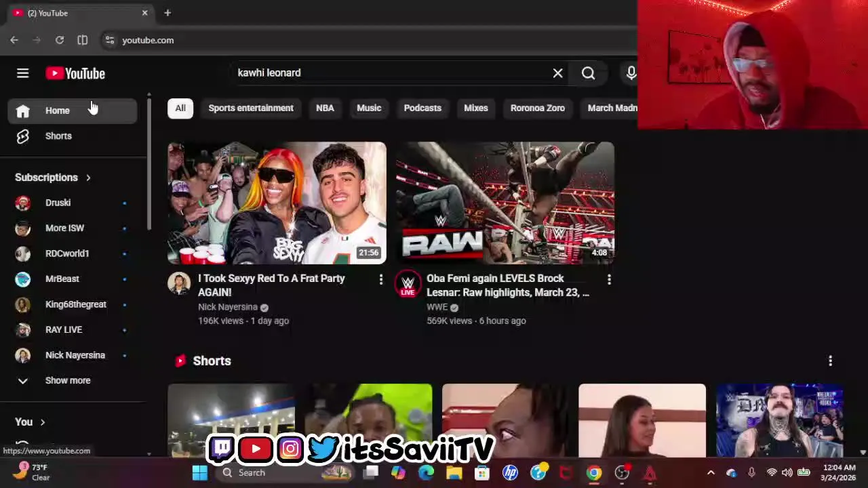This screenshot has width=868, height=488.
Task: Open RAY LIVE subscription
Action: pos(73,330)
